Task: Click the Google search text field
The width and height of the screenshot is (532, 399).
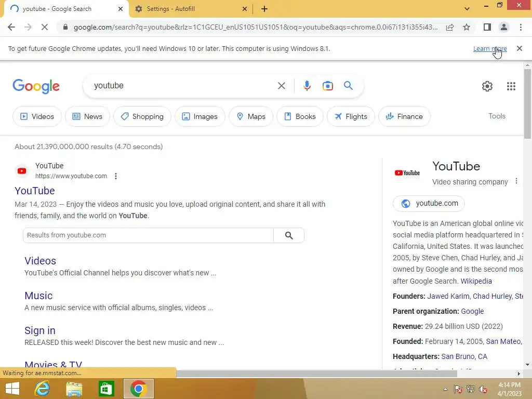Action: [x=183, y=86]
